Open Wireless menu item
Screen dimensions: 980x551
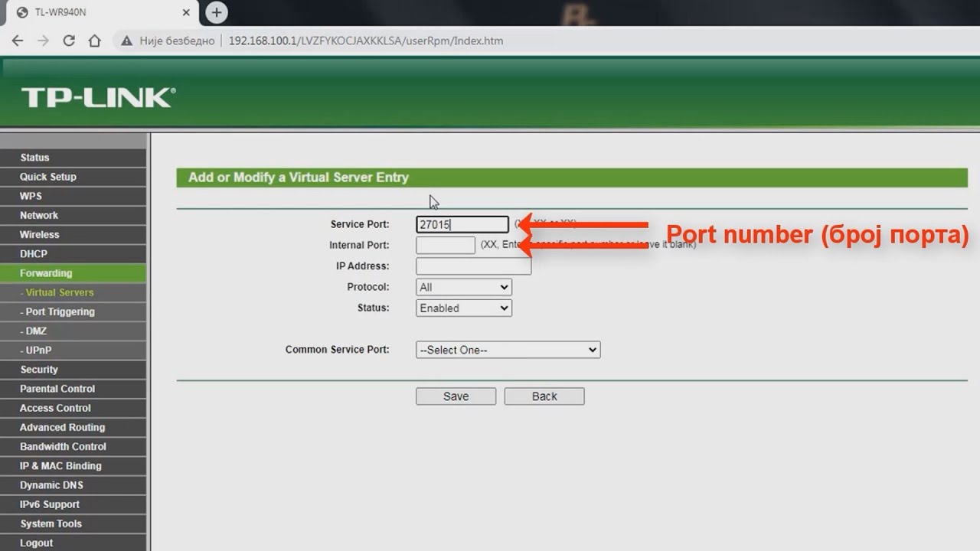tap(73, 235)
